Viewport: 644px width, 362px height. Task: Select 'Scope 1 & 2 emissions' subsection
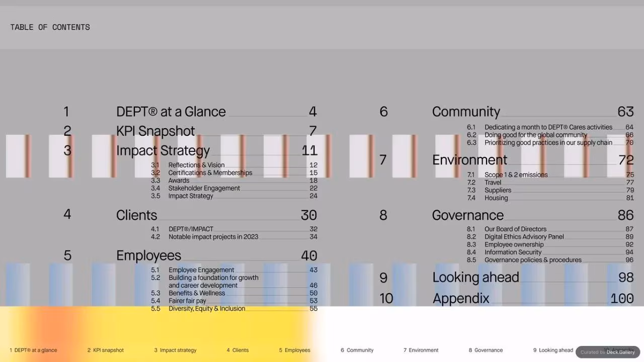point(516,175)
